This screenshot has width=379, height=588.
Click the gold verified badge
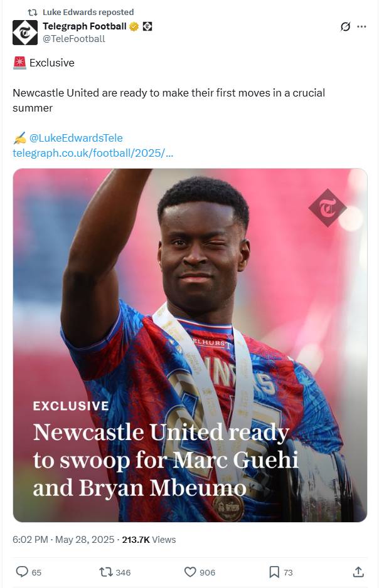tap(134, 26)
